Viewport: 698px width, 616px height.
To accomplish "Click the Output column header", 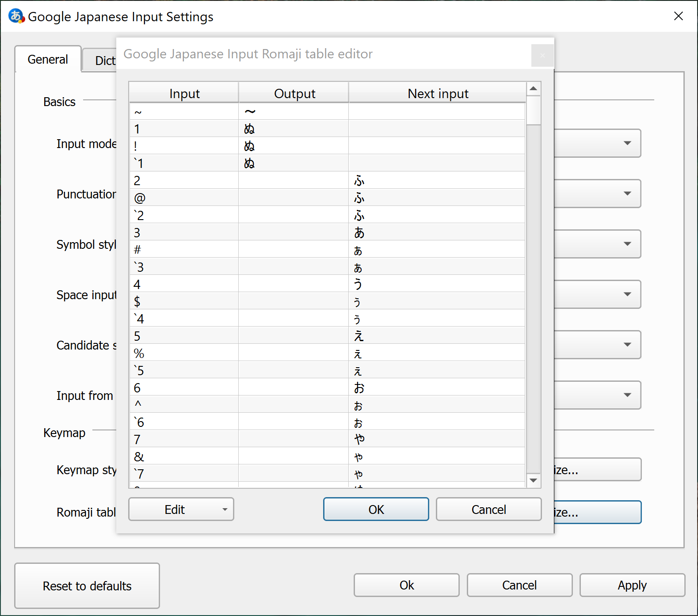I will [294, 93].
